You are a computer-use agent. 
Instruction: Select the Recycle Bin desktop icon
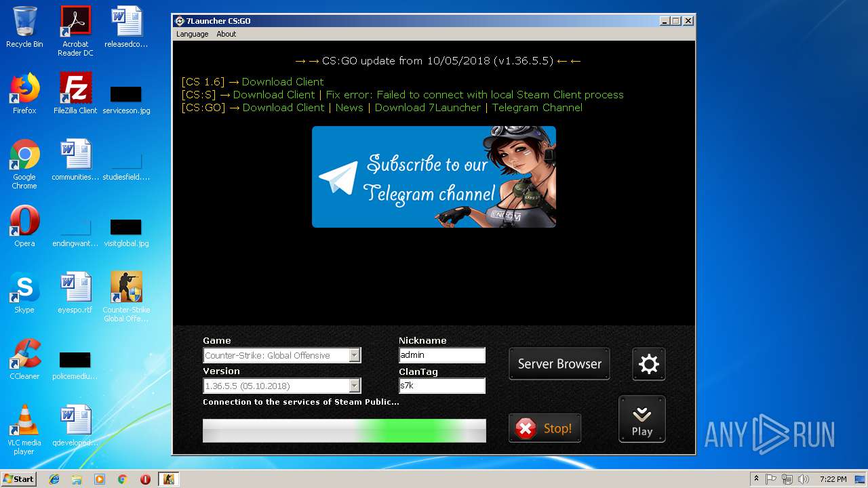coord(24,28)
